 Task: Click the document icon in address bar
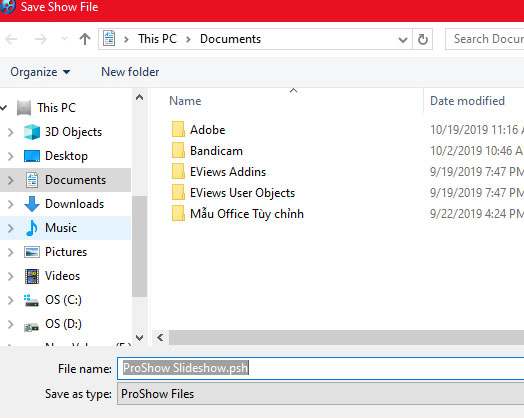(109, 38)
